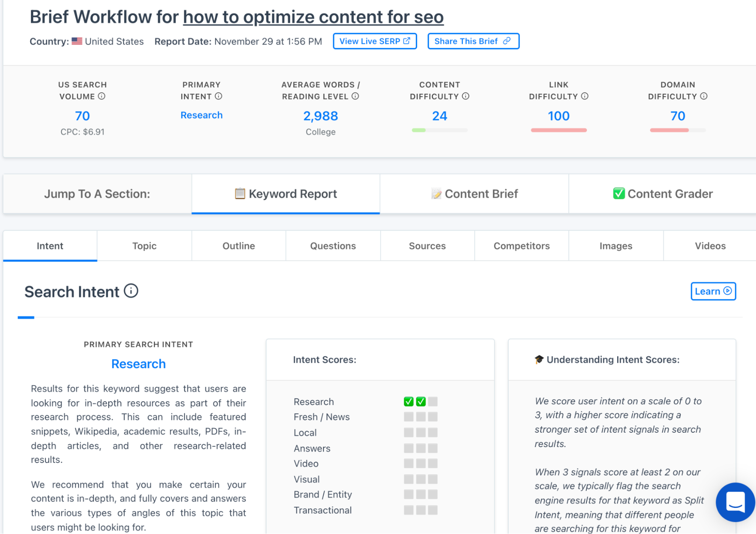
Task: Click Share This Brief button
Action: tap(473, 41)
